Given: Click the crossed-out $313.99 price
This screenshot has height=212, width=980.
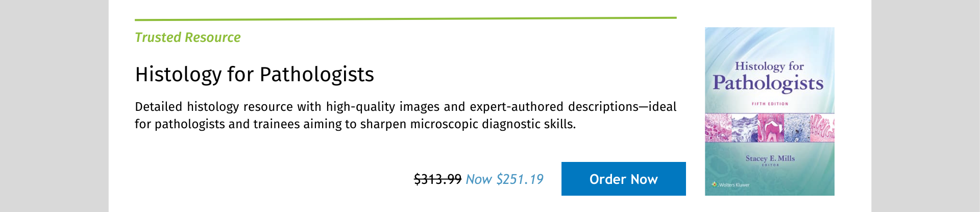Looking at the screenshot, I should [437, 179].
